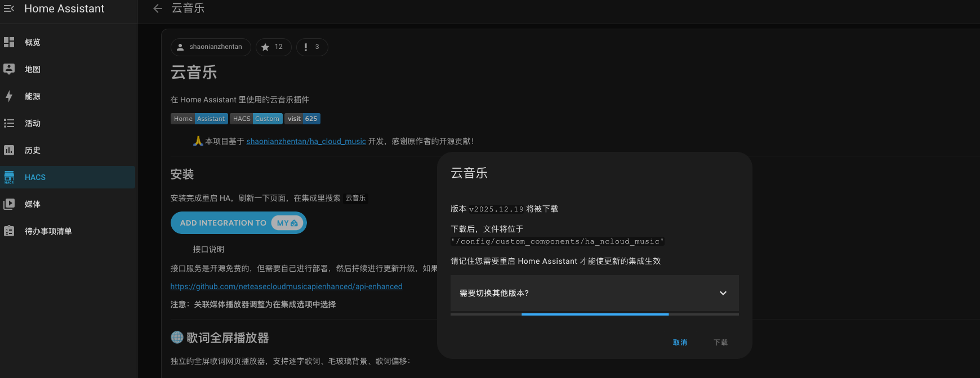Click the 媒体 play icon in the sidebar
The image size is (980, 378).
(x=9, y=204)
